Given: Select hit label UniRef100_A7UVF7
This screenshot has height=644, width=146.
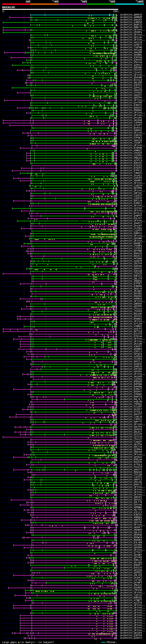Looking at the screenshot, I should pyautogui.click(x=131, y=125).
